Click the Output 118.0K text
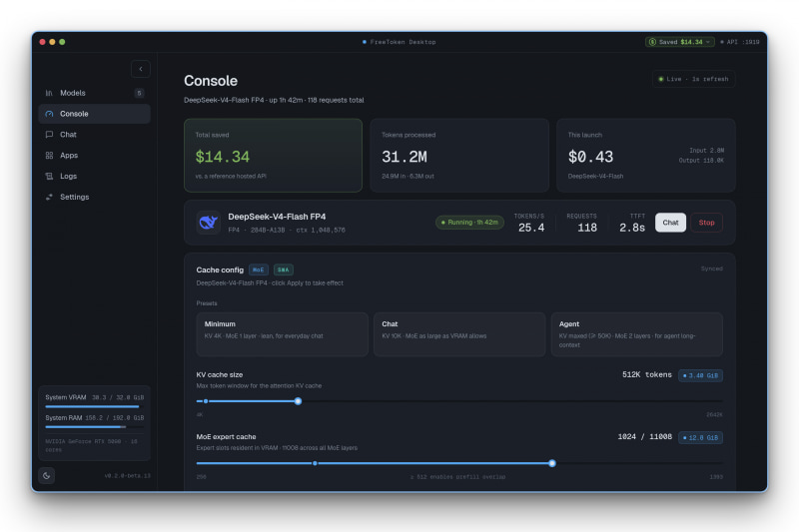This screenshot has height=532, width=799. point(701,161)
